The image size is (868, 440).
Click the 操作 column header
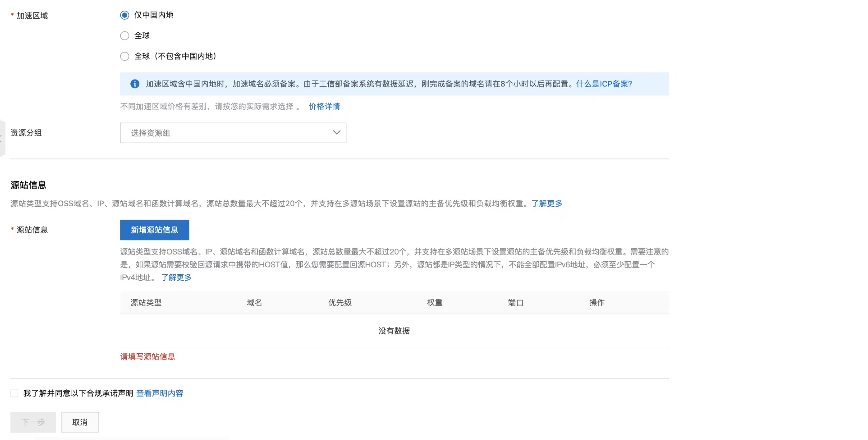[597, 303]
